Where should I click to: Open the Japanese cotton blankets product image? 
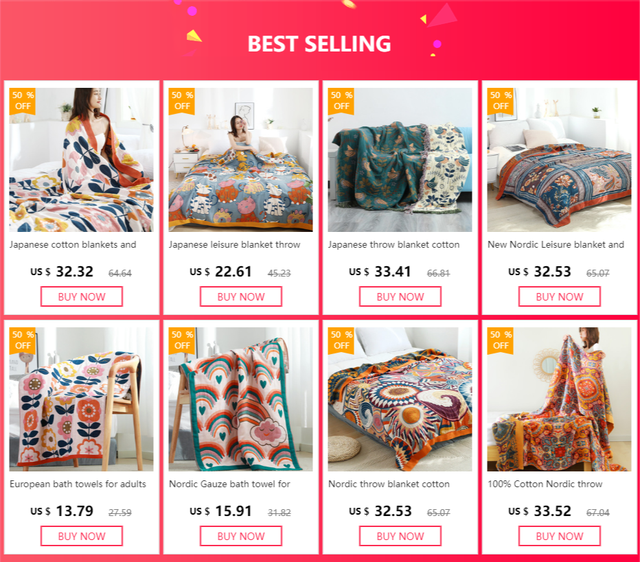pos(82,160)
